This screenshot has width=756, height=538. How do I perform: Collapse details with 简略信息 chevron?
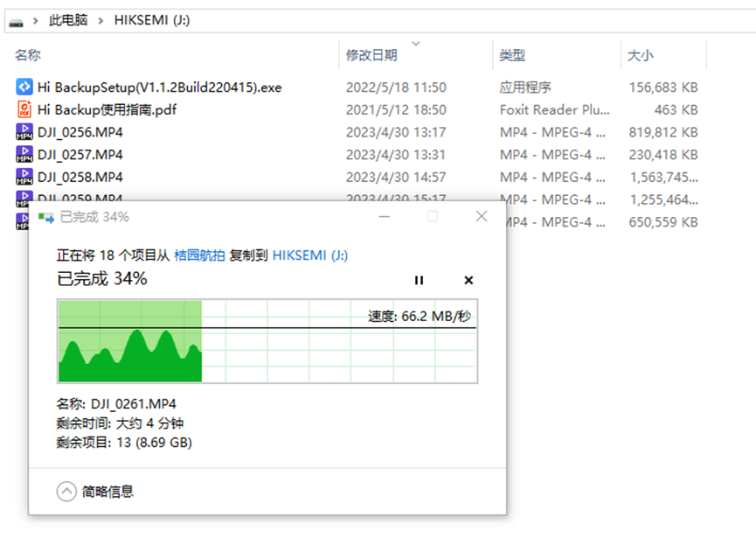click(x=66, y=492)
